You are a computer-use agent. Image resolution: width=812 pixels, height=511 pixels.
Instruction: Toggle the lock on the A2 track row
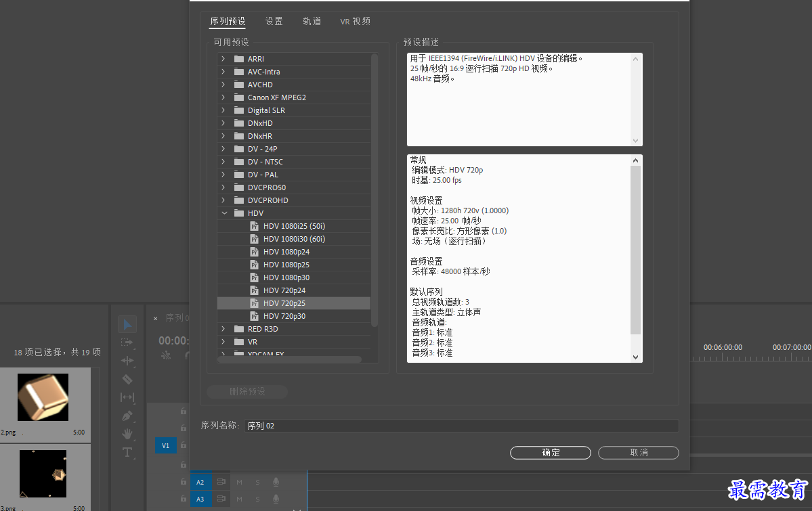(184, 482)
